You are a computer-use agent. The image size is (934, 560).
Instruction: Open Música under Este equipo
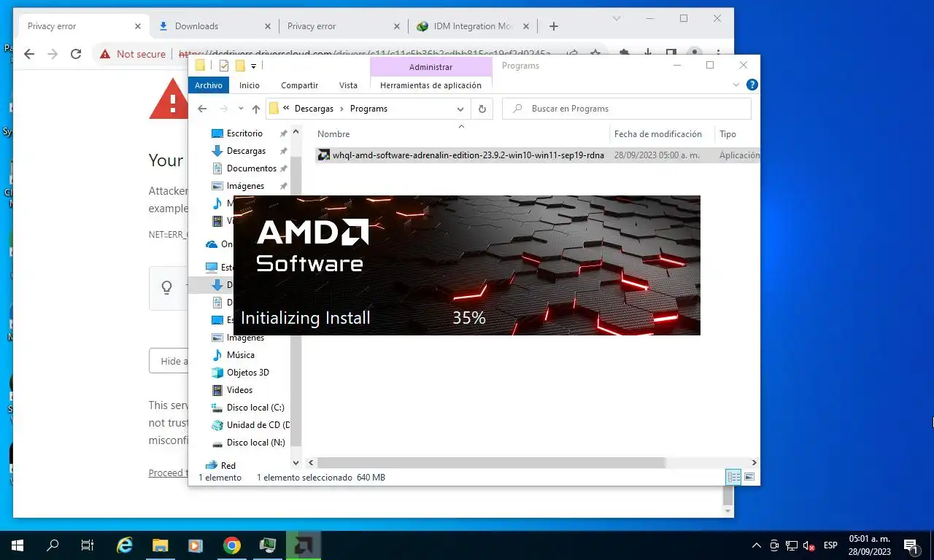point(240,355)
